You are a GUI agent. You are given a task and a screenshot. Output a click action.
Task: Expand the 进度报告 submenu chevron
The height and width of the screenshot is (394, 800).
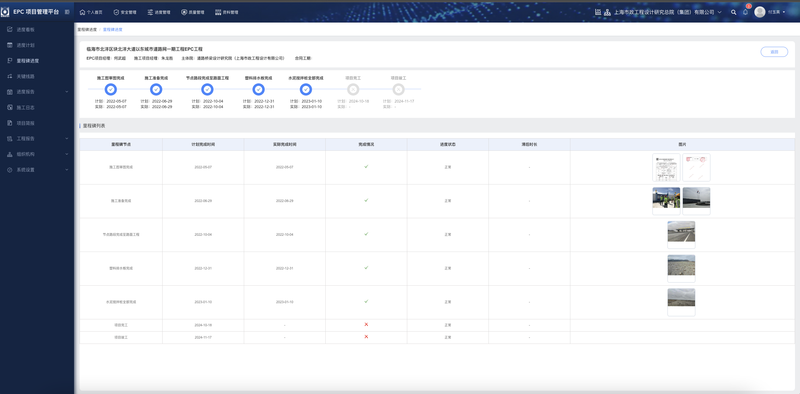pyautogui.click(x=67, y=92)
